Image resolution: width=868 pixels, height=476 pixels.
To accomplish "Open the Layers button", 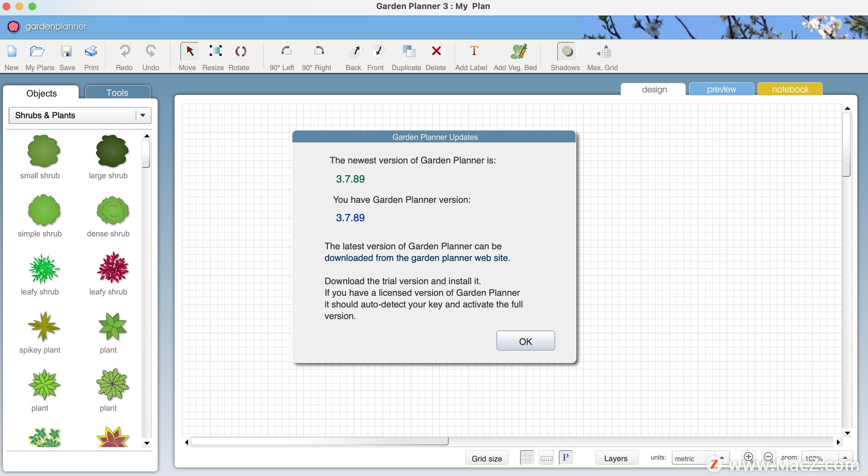I will coord(616,458).
